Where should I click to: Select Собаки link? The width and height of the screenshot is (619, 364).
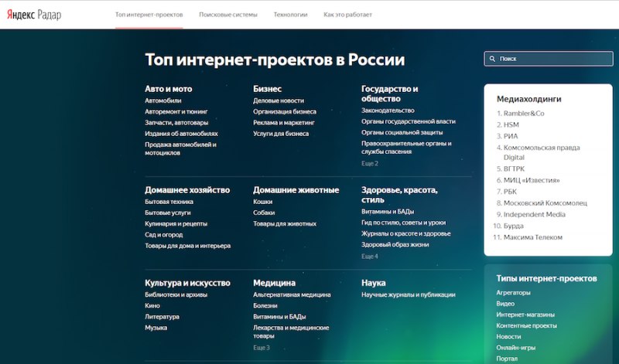point(264,213)
